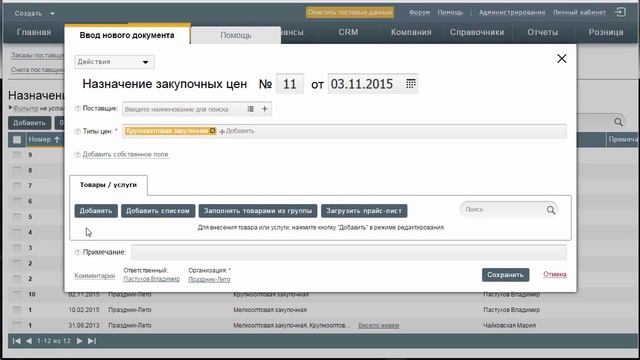Check the row number 3 checkbox

[17, 248]
